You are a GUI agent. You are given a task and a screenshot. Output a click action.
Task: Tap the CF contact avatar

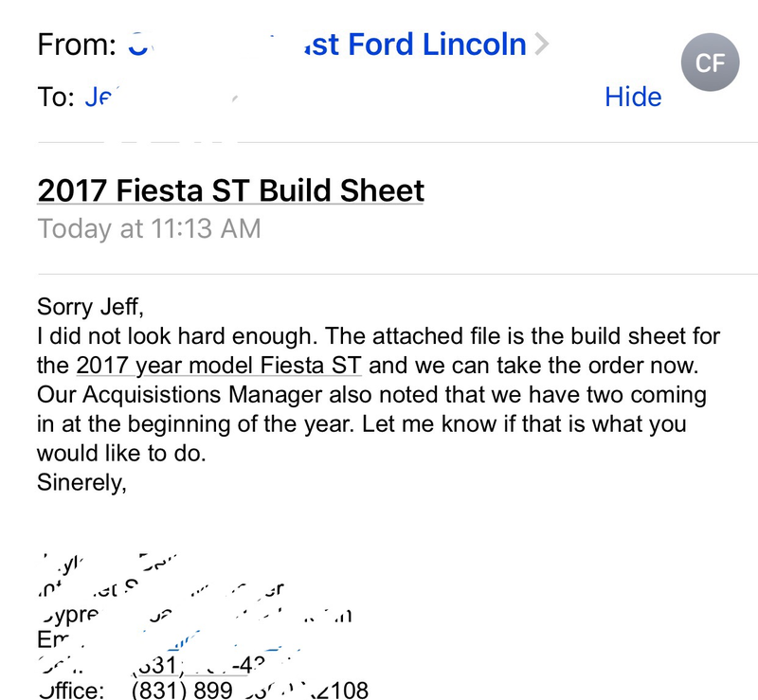(710, 62)
